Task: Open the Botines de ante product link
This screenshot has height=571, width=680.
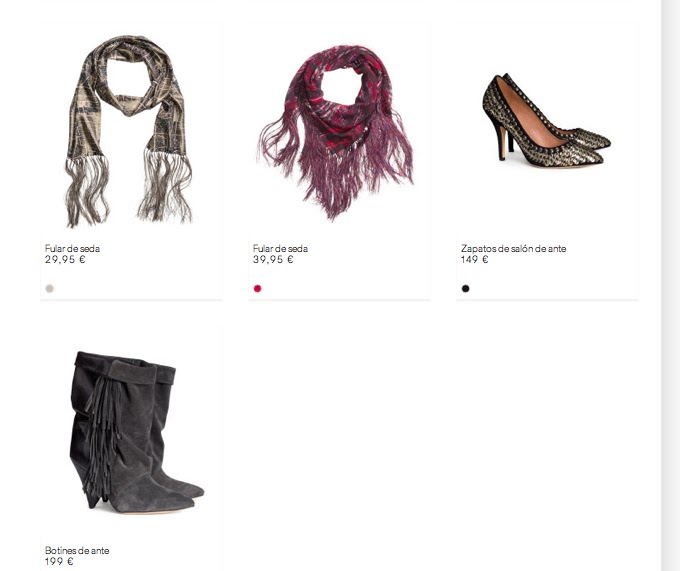Action: [x=77, y=550]
